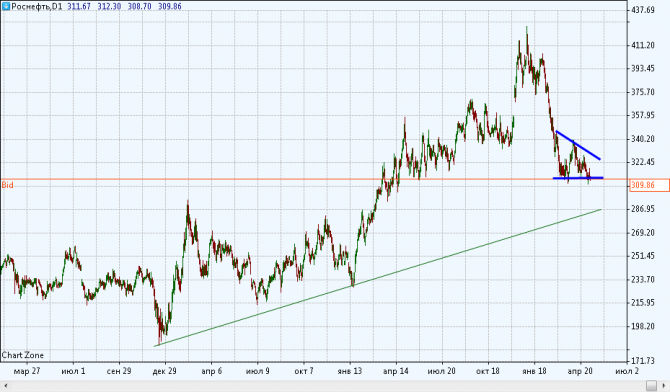Image resolution: width=670 pixels, height=392 pixels.
Task: Click the янв 13 date label
Action: click(x=350, y=371)
